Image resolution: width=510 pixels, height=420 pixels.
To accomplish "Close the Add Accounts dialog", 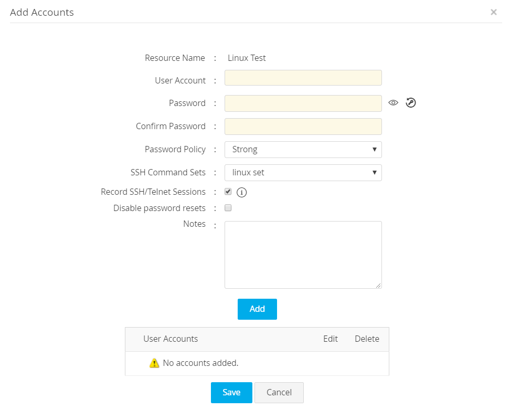I will click(493, 12).
